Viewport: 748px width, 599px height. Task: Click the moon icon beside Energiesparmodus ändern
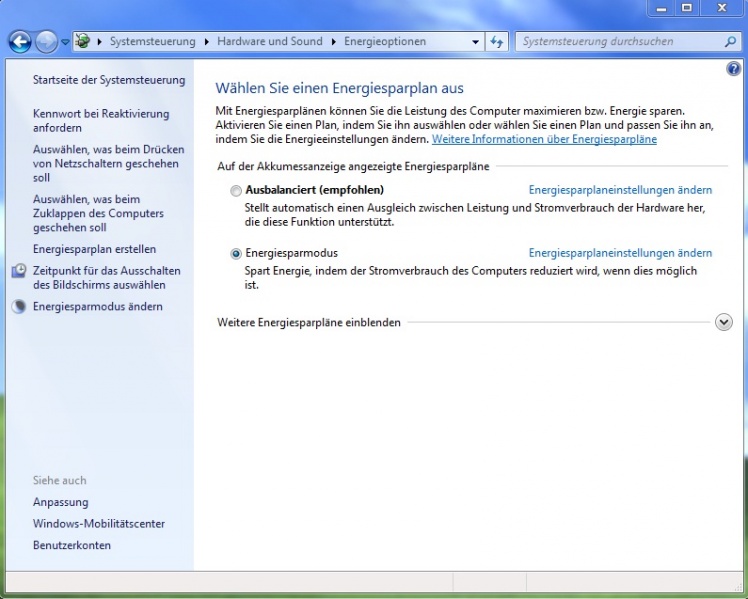[19, 307]
